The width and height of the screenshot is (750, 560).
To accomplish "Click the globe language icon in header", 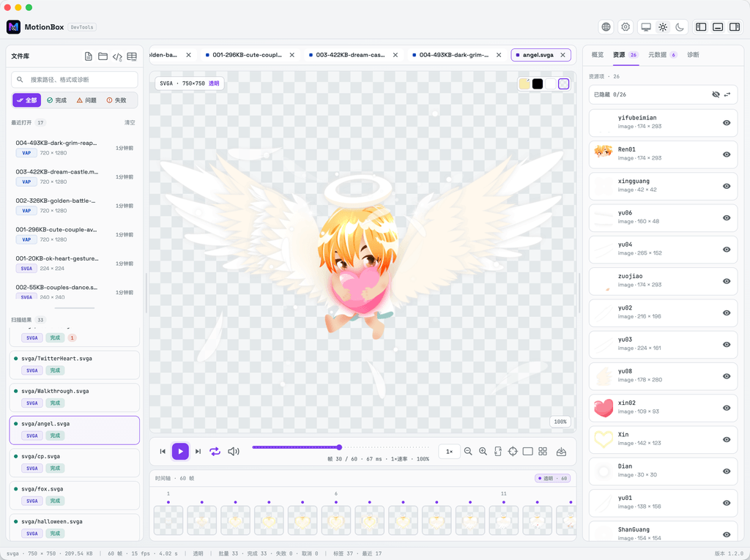I will tap(606, 27).
